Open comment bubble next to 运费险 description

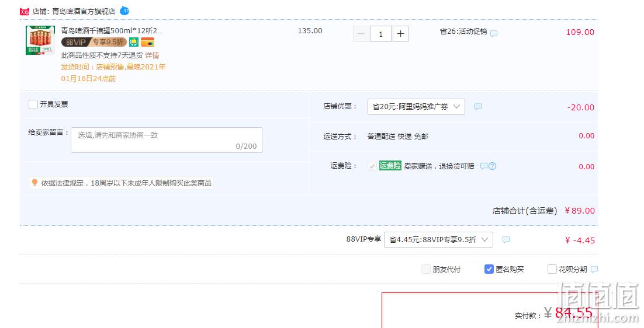click(x=484, y=166)
